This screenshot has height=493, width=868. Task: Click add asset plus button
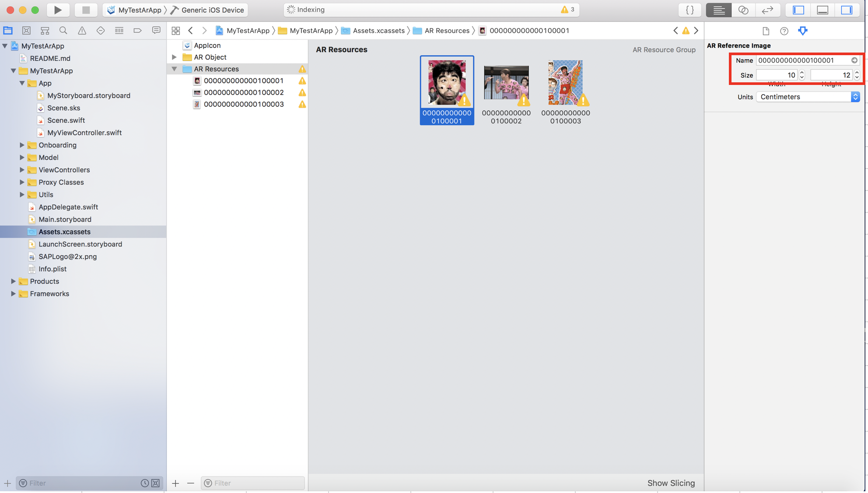175,483
